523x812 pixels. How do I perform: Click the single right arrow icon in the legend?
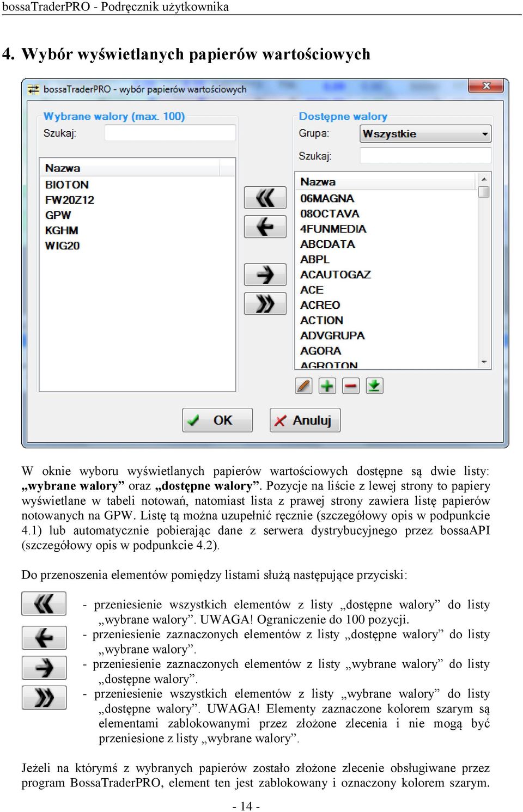coord(44,668)
